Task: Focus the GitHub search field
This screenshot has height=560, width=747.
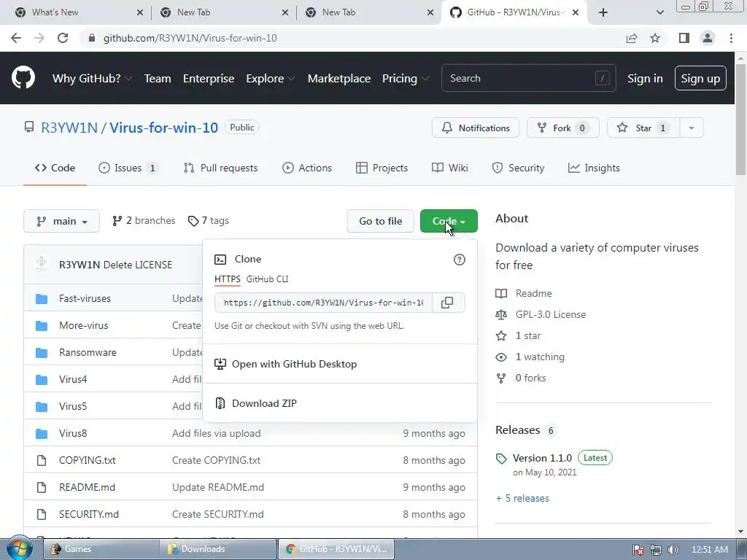Action: tap(529, 78)
